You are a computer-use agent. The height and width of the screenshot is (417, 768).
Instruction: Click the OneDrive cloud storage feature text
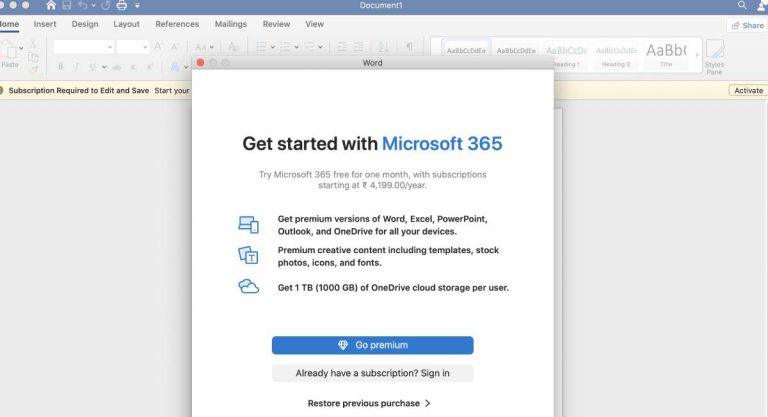pyautogui.click(x=393, y=288)
